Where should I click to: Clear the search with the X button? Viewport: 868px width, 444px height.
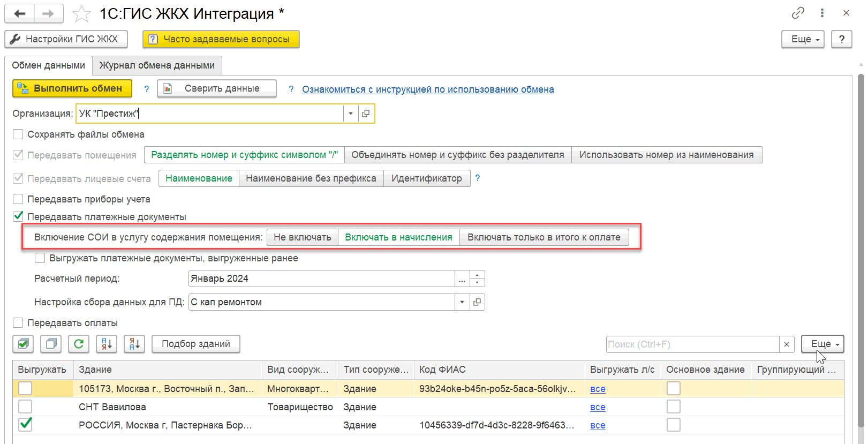[787, 344]
